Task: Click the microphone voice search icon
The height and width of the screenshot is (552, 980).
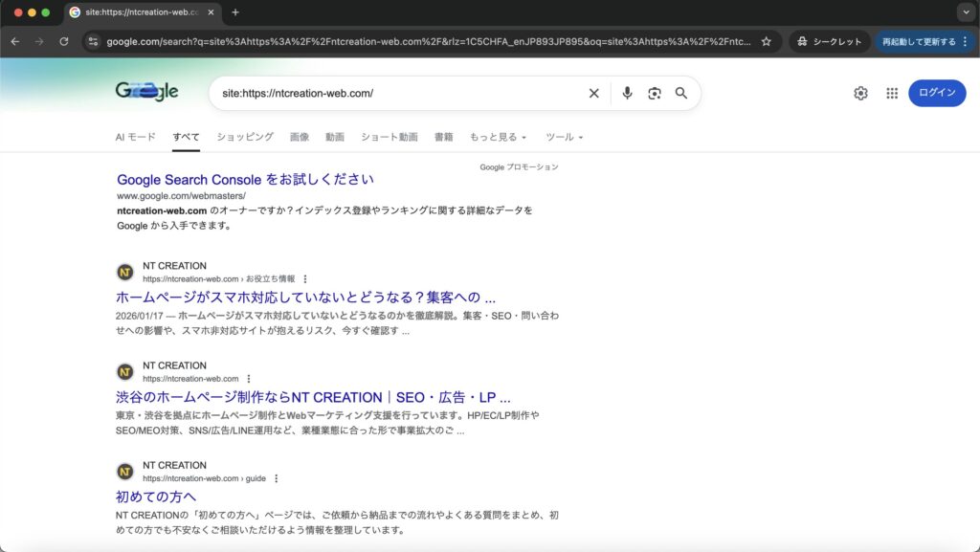Action: coord(627,93)
